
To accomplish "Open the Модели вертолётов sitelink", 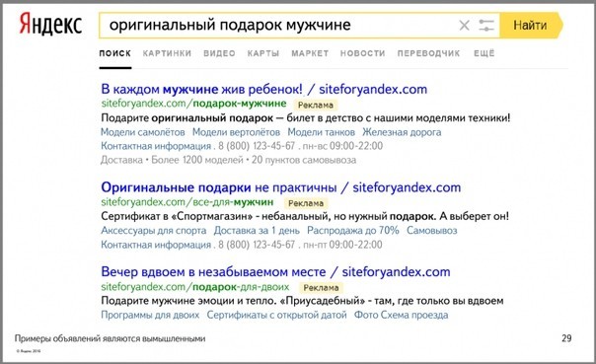I will 236,132.
